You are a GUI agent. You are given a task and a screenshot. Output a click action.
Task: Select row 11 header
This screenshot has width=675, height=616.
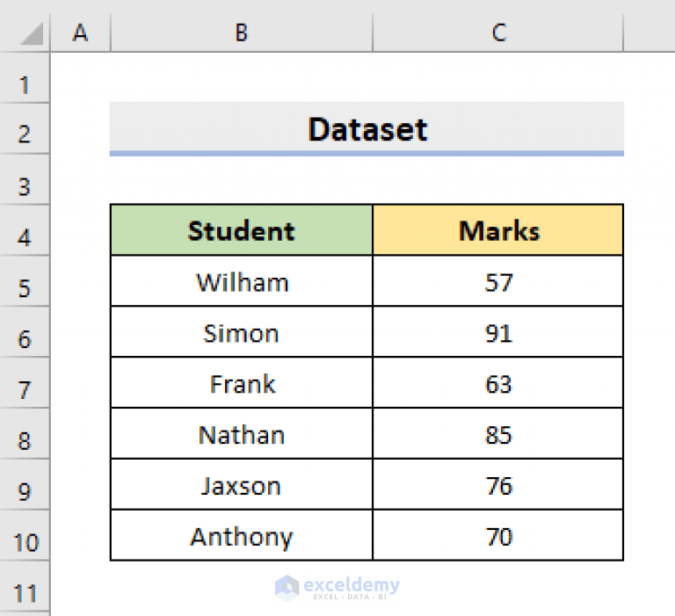[25, 586]
